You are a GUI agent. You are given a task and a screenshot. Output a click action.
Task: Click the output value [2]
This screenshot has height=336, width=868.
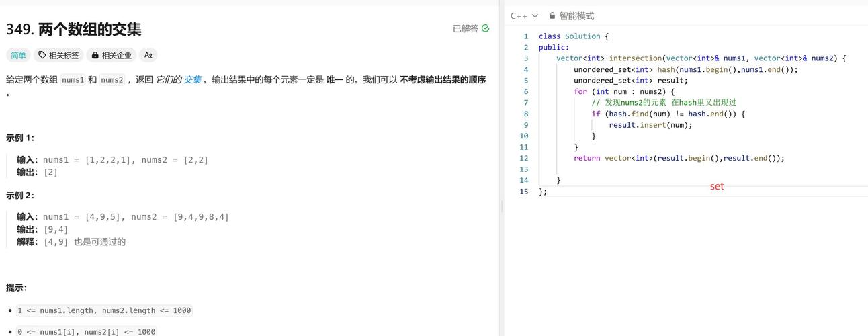[50, 172]
